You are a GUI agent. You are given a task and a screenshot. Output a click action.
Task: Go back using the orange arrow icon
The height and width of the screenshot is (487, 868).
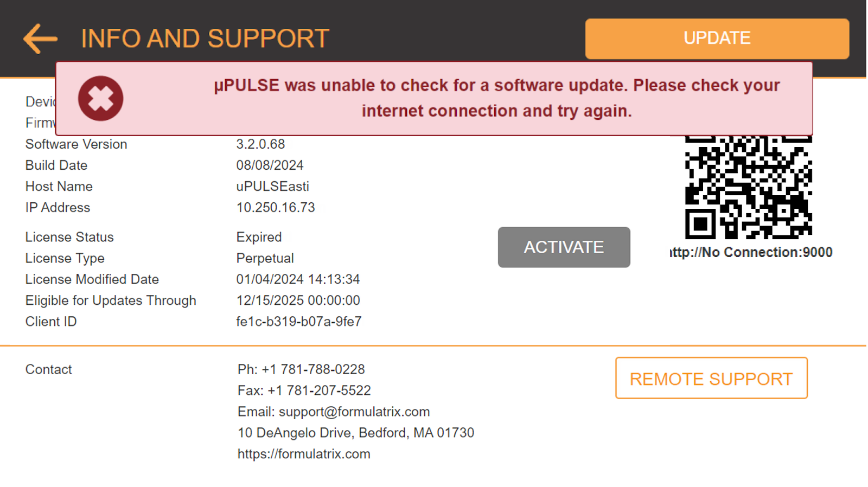coord(40,39)
